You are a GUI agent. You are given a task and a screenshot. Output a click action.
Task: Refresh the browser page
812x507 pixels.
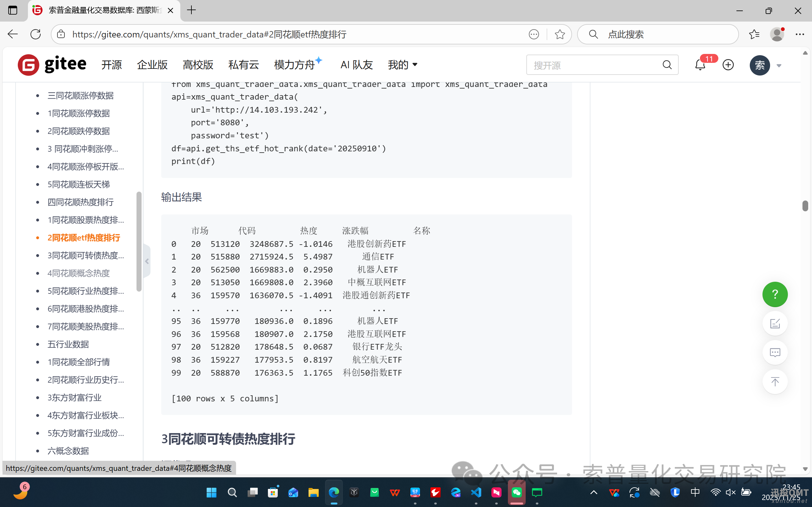tap(36, 34)
